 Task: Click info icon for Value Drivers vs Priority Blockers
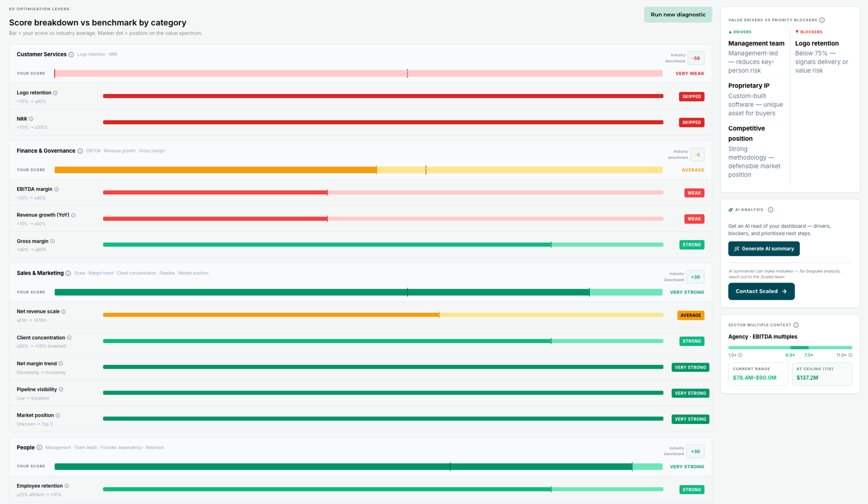pyautogui.click(x=822, y=20)
